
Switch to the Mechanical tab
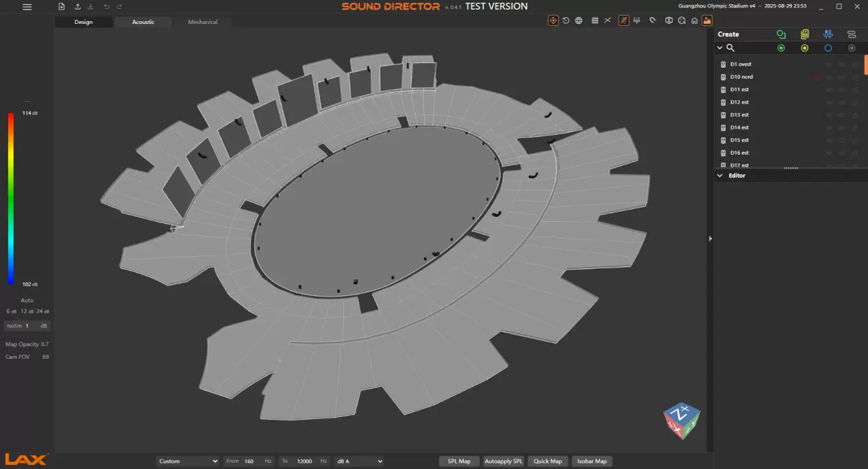203,22
